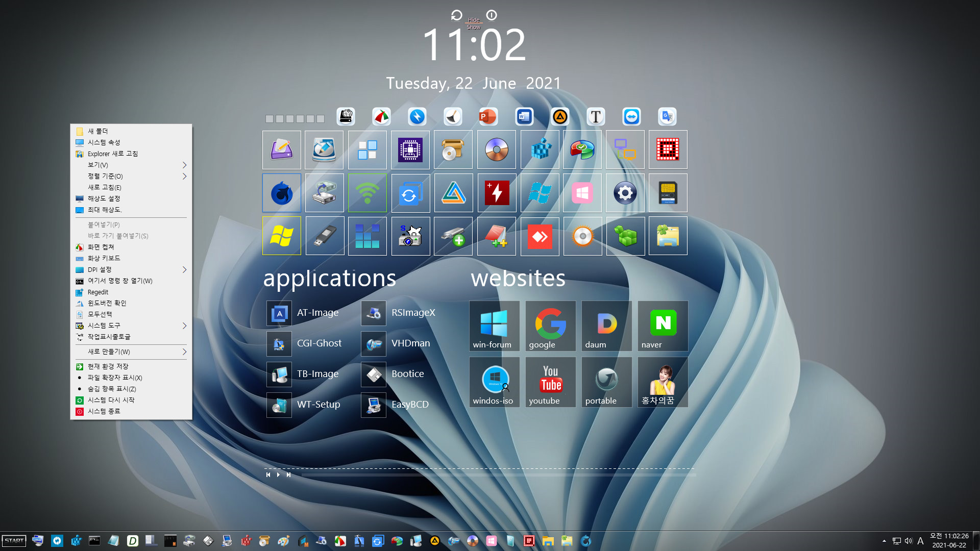
Task: Launch the folder with clover tile
Action: click(668, 236)
